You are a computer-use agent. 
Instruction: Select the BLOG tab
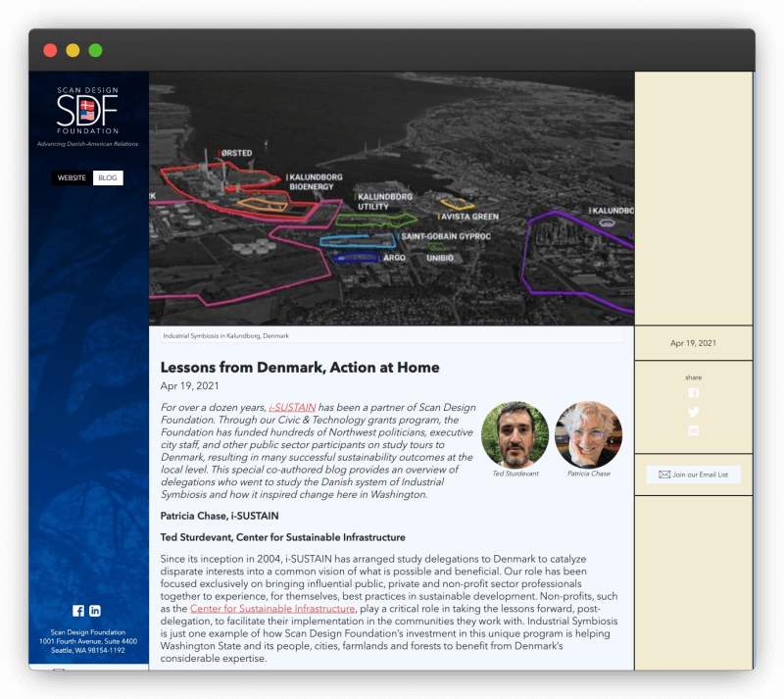(108, 178)
